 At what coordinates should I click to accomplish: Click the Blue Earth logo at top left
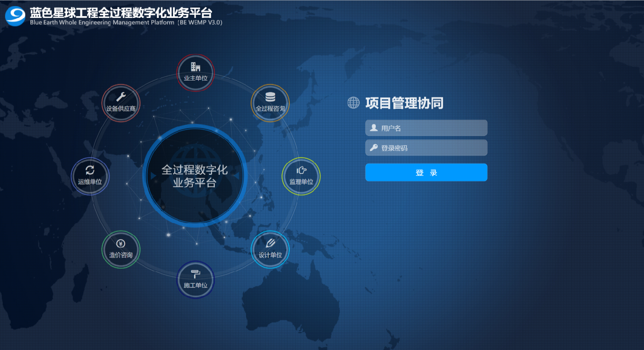[x=15, y=15]
